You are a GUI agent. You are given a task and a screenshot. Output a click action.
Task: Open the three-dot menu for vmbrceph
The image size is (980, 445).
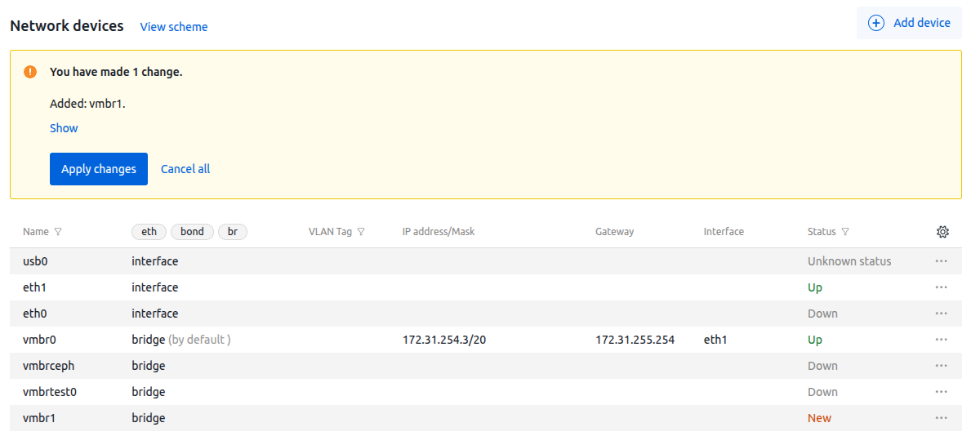(941, 366)
